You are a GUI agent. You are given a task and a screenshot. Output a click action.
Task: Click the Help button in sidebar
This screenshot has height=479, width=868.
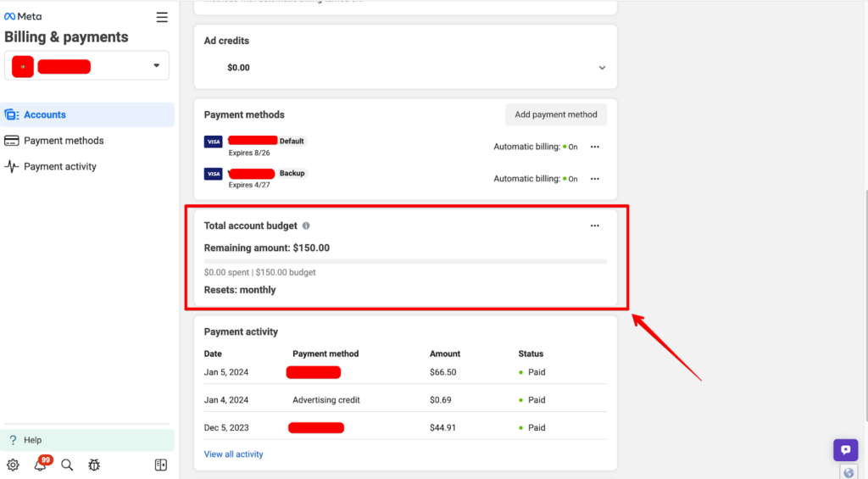point(33,440)
